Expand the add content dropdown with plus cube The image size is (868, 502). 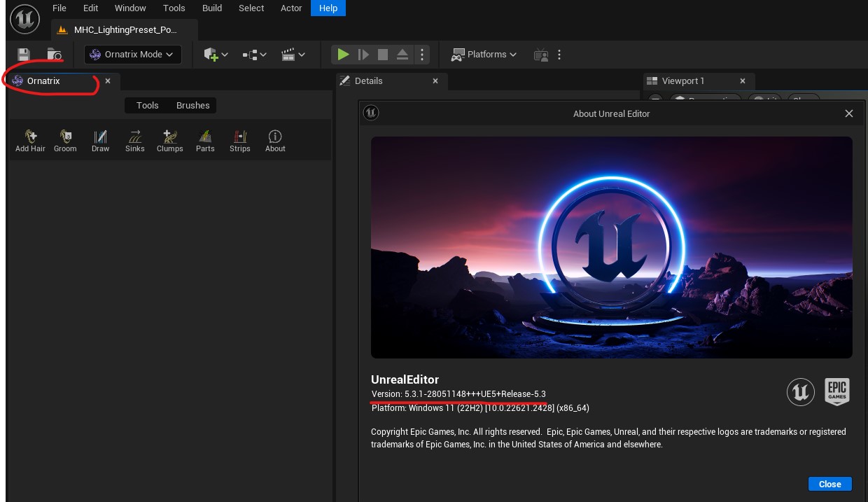click(x=216, y=55)
